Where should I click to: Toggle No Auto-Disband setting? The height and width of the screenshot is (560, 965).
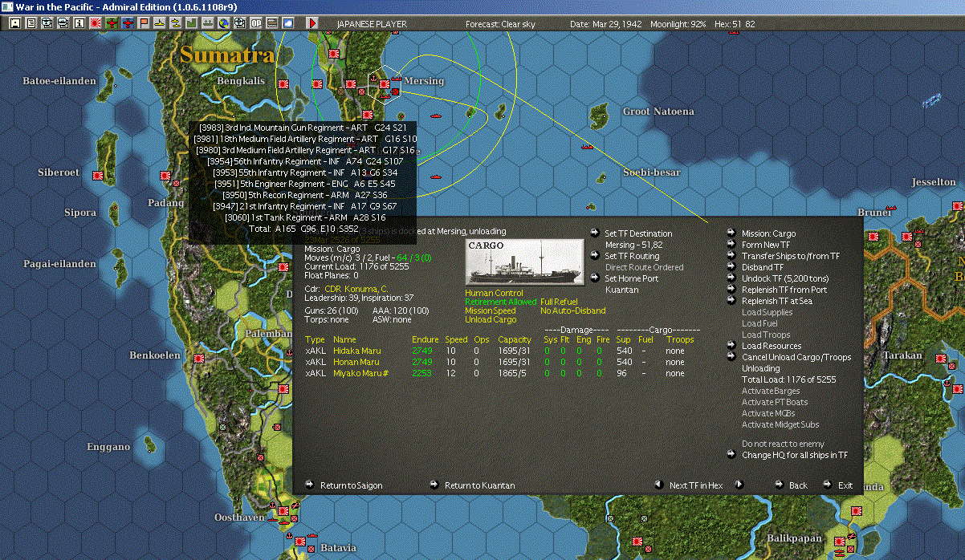click(573, 310)
